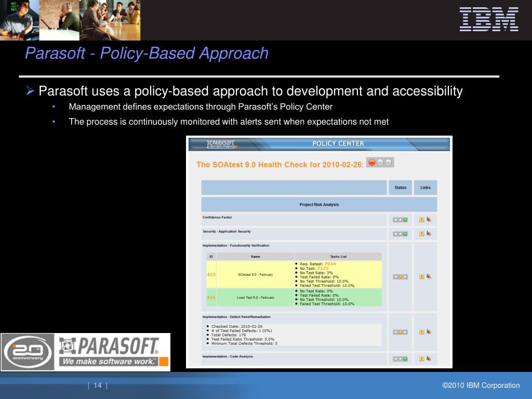
Task: Click the Parasoft 'We make software work' logo
Action: point(113,352)
